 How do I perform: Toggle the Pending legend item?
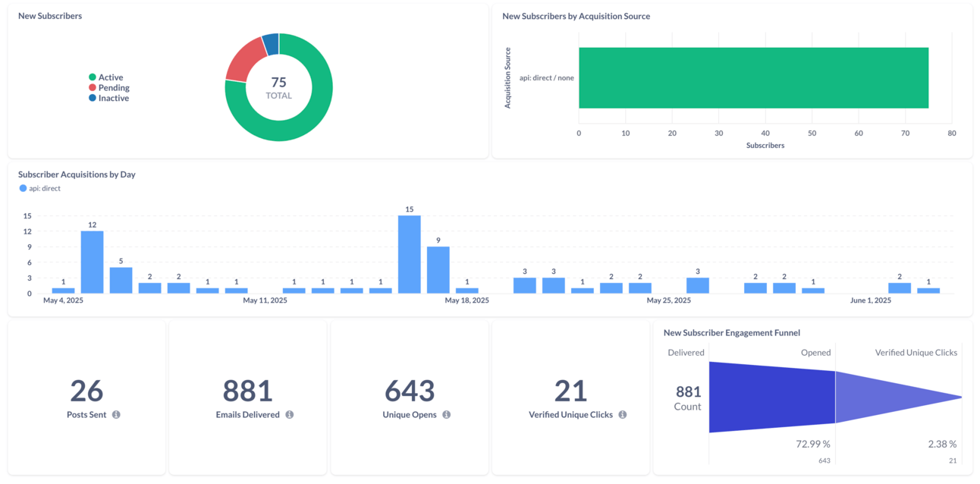pos(108,88)
